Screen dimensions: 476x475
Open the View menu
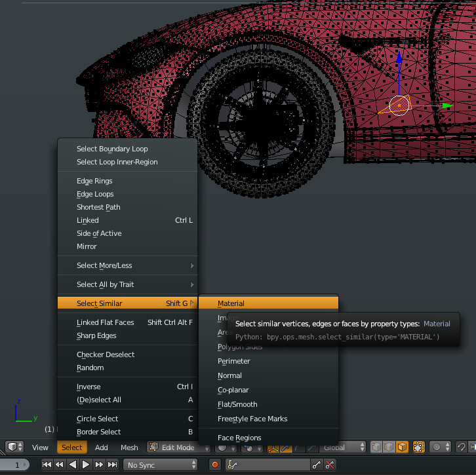(40, 447)
